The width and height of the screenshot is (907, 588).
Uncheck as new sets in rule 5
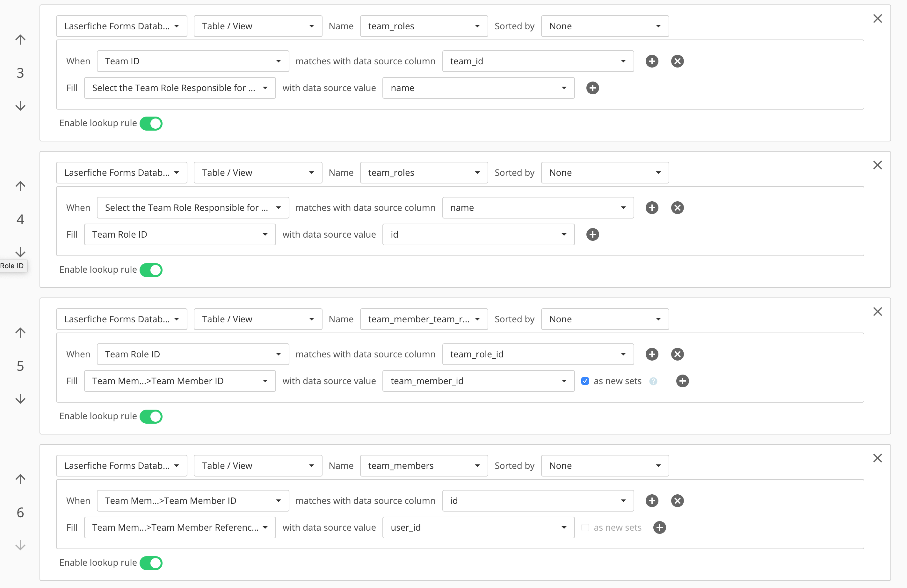point(585,381)
